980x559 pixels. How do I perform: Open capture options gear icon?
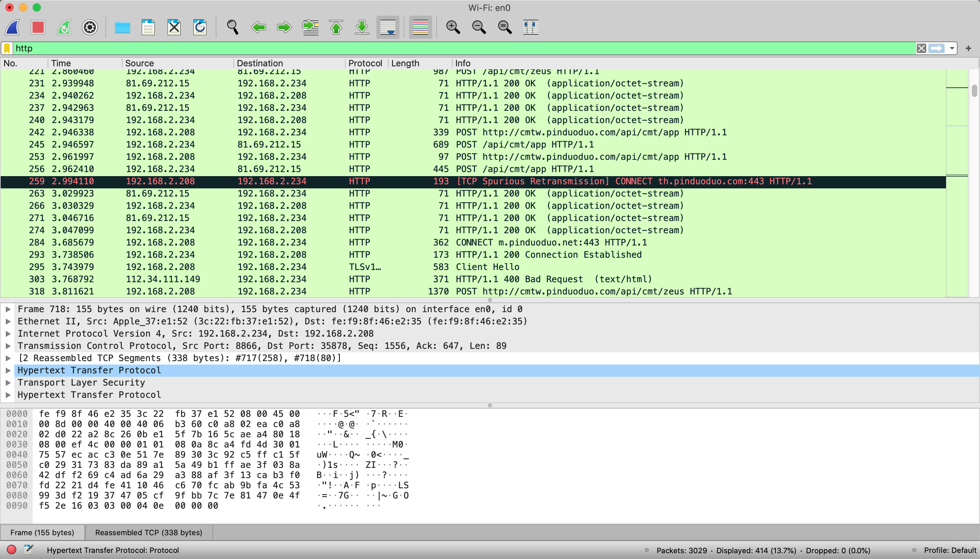pyautogui.click(x=90, y=27)
